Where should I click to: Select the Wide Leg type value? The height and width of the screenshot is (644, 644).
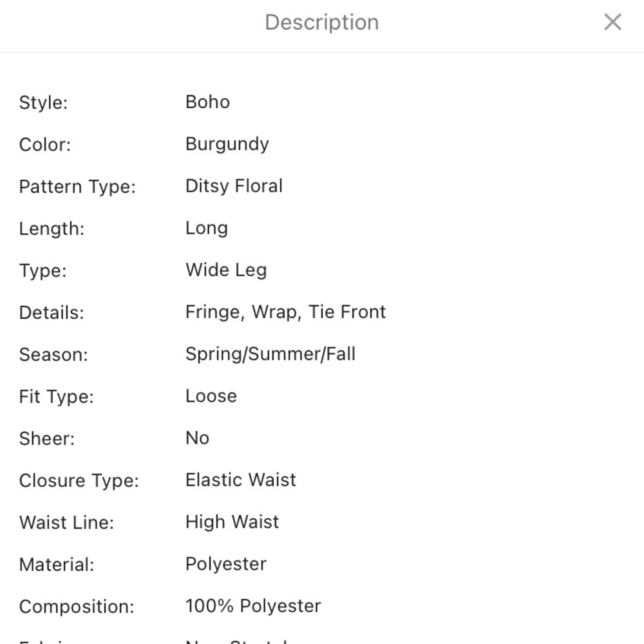226,270
